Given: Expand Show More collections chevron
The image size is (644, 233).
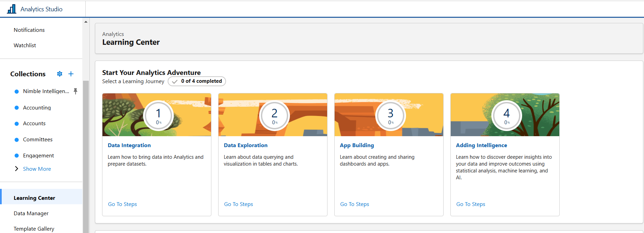Looking at the screenshot, I should (16, 169).
